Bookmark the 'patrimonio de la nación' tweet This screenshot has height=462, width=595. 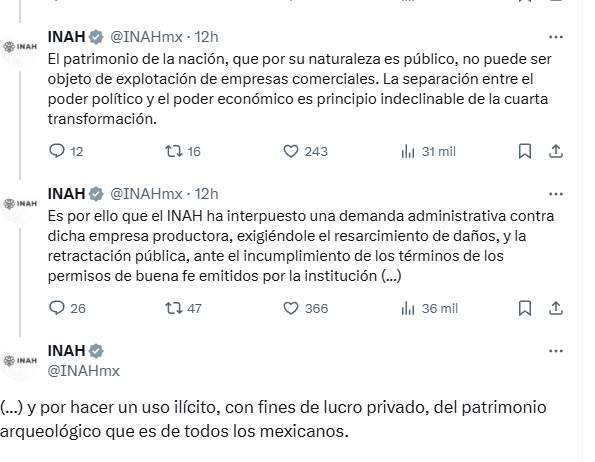tap(525, 151)
